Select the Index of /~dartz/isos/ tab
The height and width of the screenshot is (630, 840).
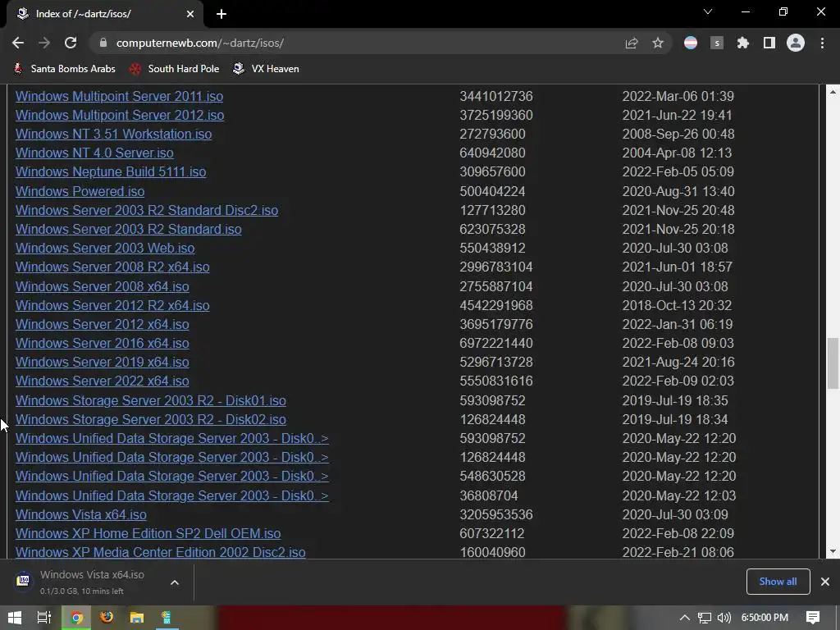[105, 14]
